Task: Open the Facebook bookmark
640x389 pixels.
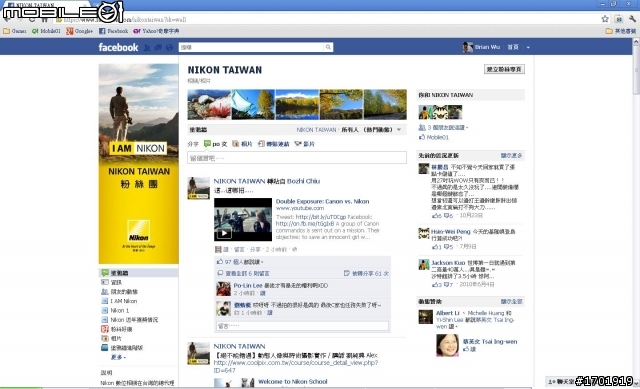Action: [113, 31]
